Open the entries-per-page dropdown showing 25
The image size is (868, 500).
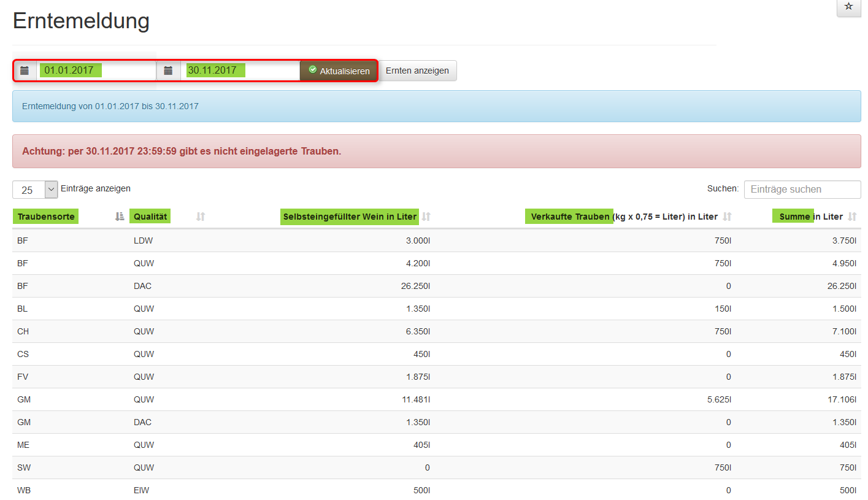[35, 190]
